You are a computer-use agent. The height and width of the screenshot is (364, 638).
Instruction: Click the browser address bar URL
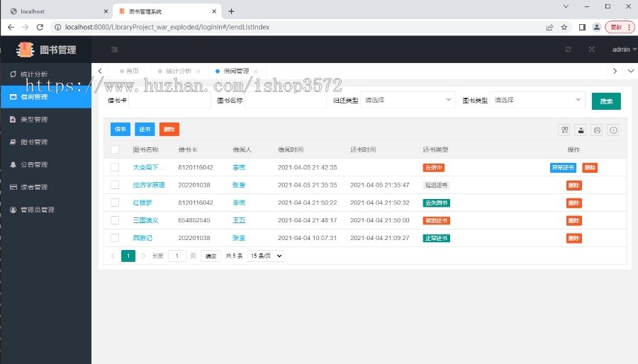[x=167, y=27]
